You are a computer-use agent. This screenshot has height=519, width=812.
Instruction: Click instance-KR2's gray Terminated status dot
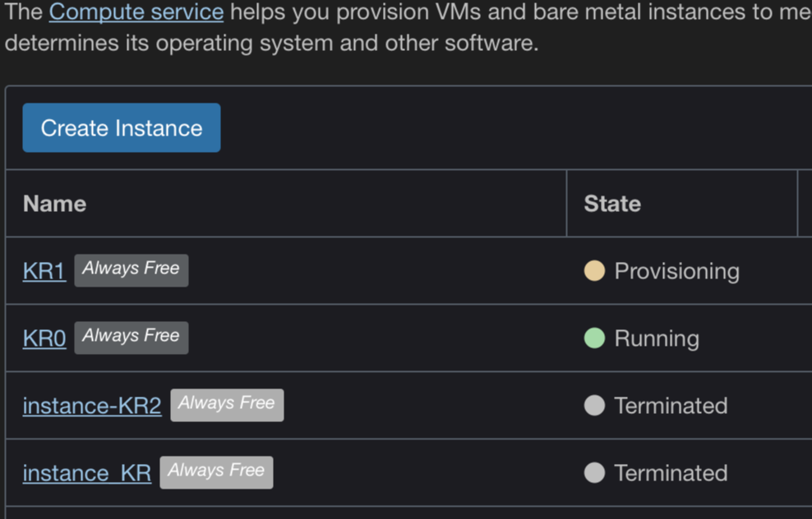594,406
